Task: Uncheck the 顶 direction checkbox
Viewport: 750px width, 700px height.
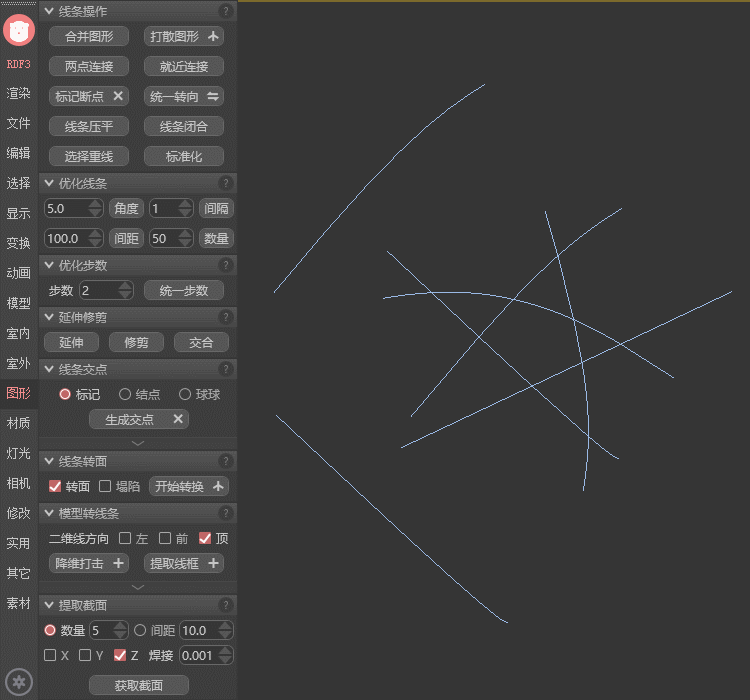Action: [205, 538]
